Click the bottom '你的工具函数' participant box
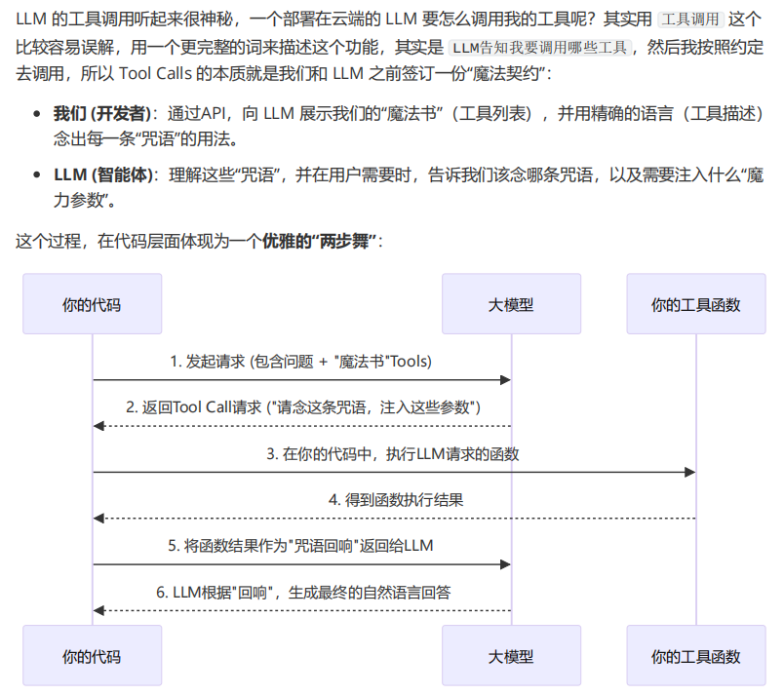The width and height of the screenshot is (784, 695). (696, 656)
